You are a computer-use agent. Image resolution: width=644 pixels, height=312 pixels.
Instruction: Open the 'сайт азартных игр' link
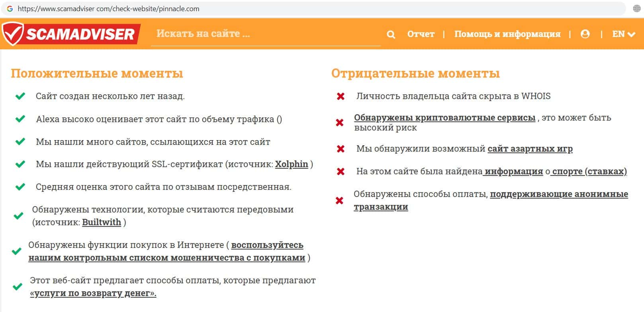tap(530, 149)
